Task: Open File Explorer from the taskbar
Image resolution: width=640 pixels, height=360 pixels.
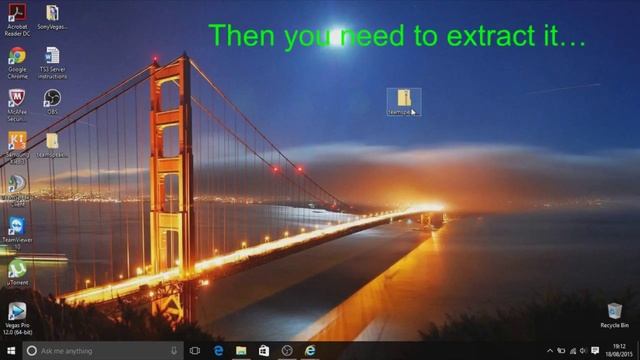Action: [241, 351]
